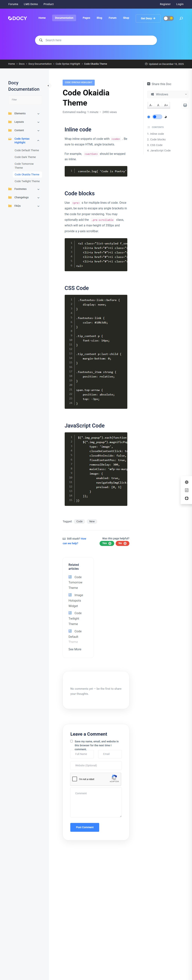The width and height of the screenshot is (192, 980).
Task: Click the floating support lifebuoy icon
Action: point(187,498)
